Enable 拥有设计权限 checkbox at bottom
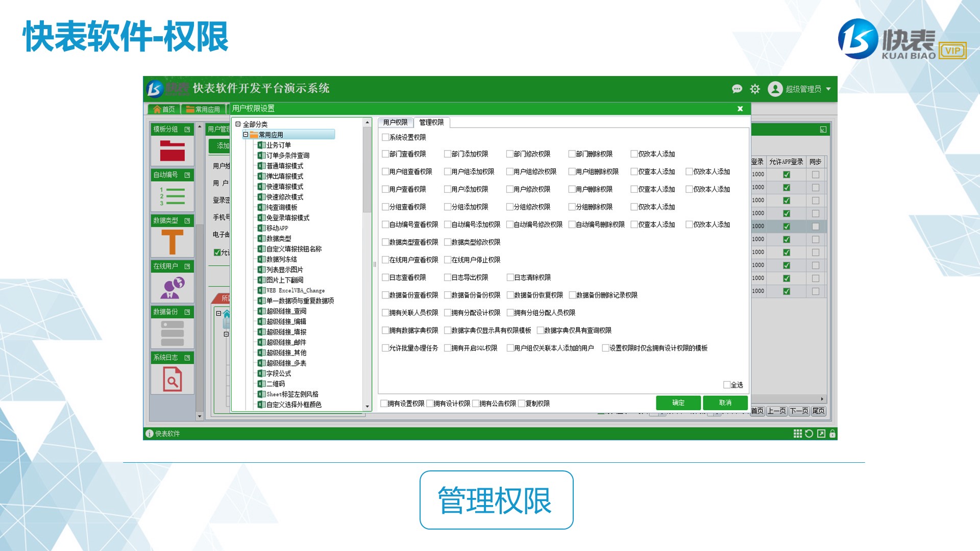 pyautogui.click(x=430, y=404)
